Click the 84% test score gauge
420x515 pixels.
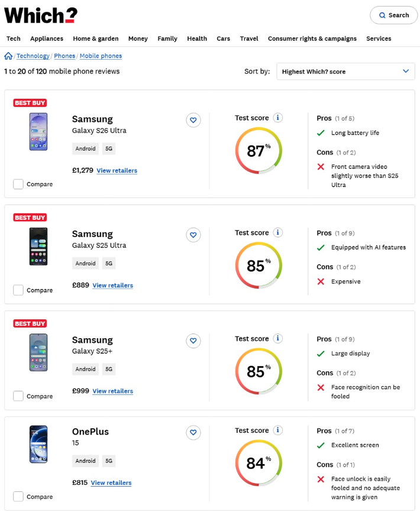coord(259,463)
